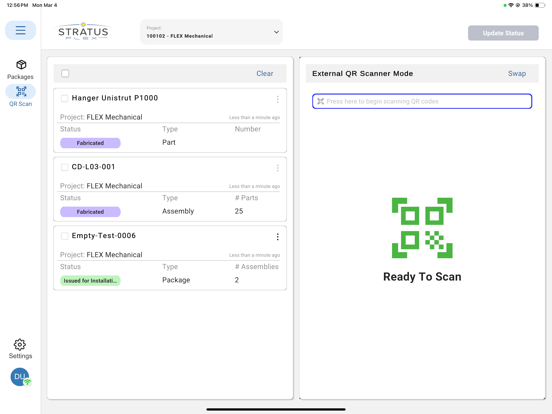Click the # Assemblies column label
Screen dimensions: 552x414
pyautogui.click(x=257, y=266)
